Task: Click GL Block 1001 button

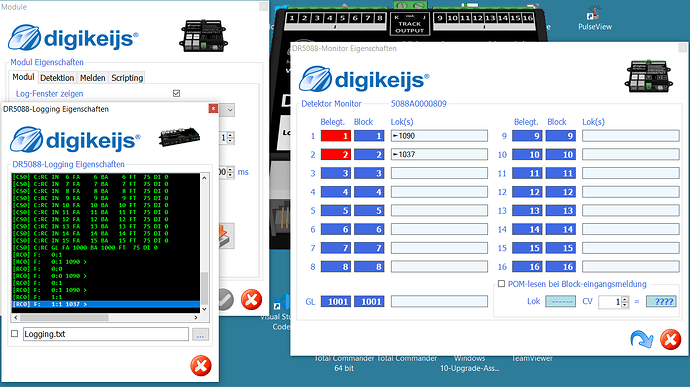Action: pos(369,302)
